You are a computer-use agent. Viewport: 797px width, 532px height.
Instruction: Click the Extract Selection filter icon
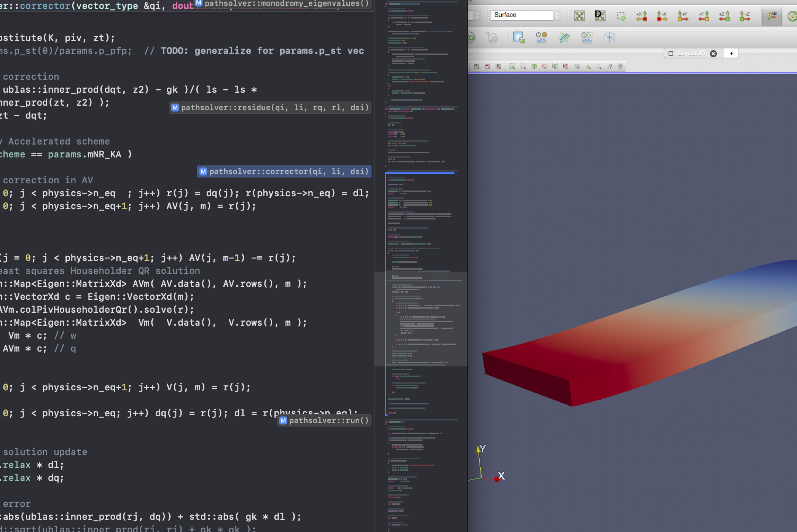(519, 37)
